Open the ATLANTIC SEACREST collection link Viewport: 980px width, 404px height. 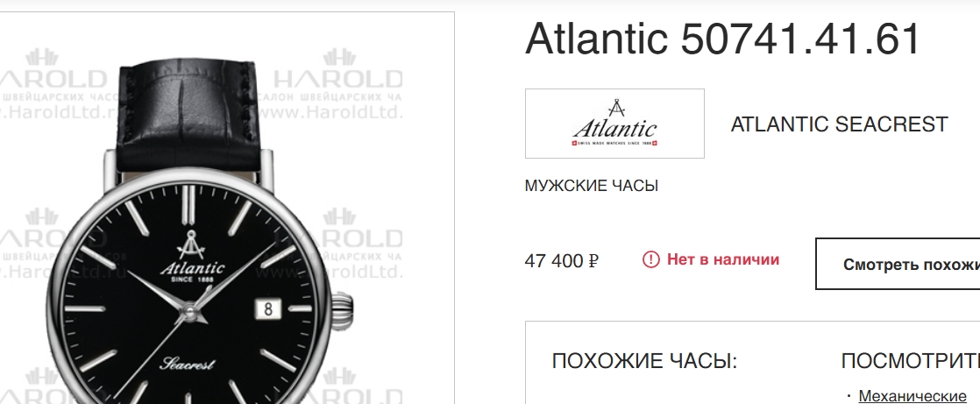click(x=839, y=124)
